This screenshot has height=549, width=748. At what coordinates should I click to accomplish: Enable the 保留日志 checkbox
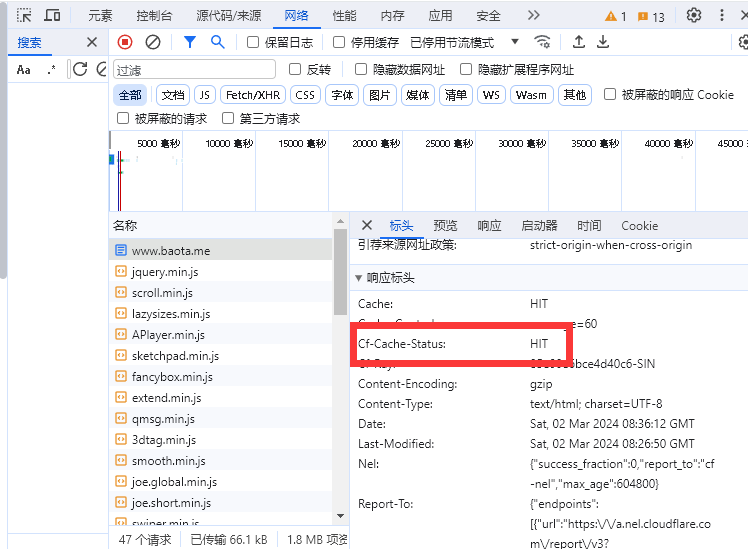pos(253,43)
